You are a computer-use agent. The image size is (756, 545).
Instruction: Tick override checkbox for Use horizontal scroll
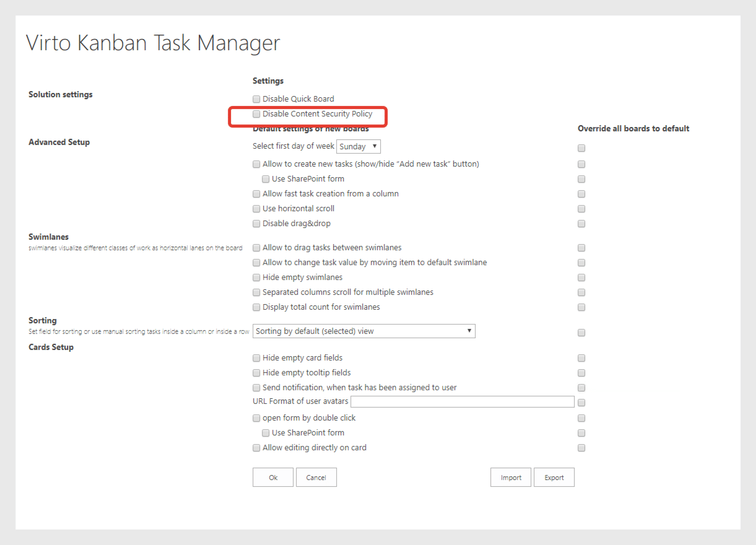[x=581, y=209]
